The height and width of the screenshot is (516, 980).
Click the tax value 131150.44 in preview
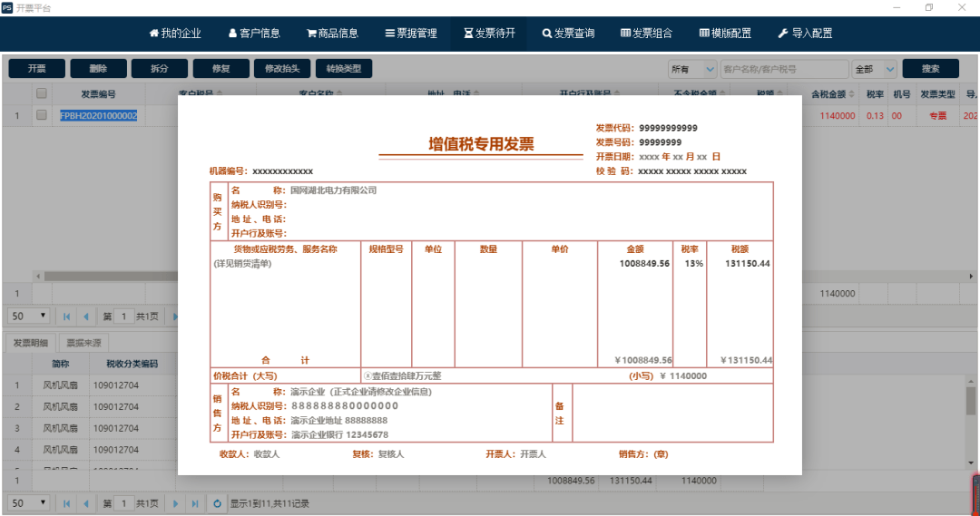coord(748,264)
